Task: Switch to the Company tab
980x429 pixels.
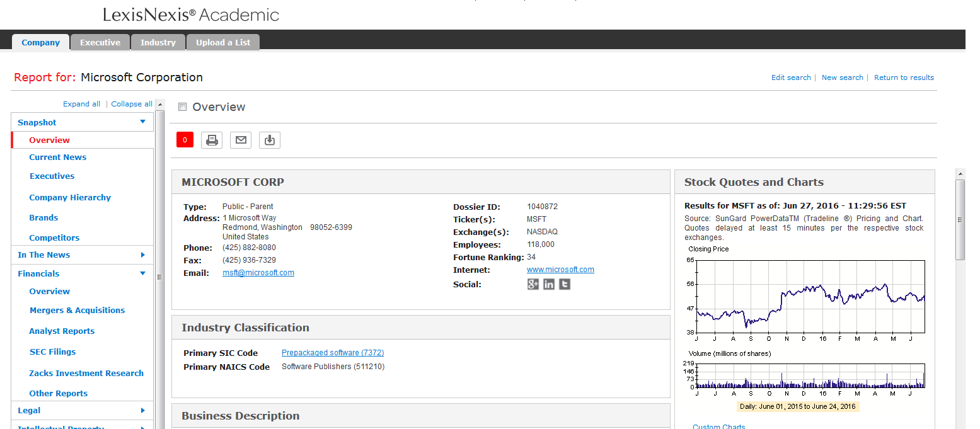Action: tap(40, 42)
